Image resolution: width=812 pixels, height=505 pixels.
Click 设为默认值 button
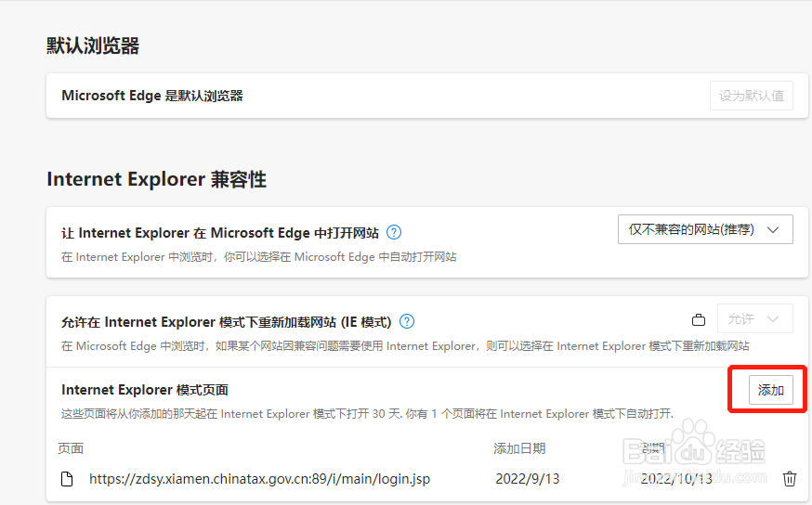coord(751,96)
